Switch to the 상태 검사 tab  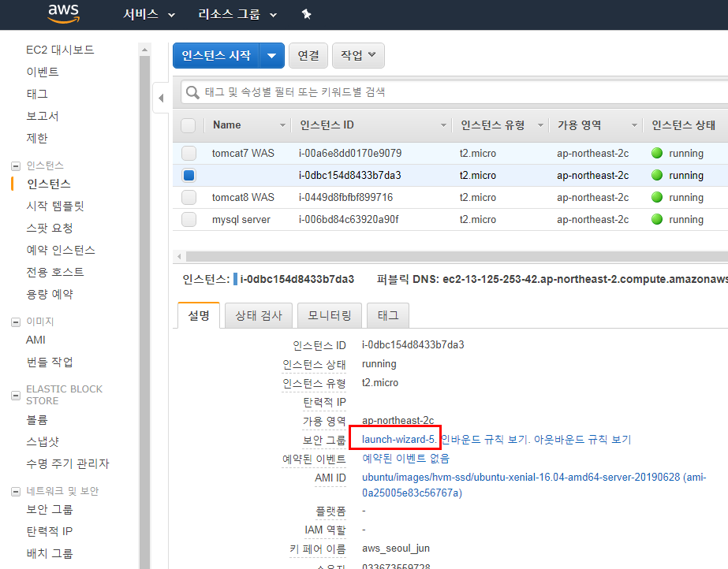(x=259, y=315)
